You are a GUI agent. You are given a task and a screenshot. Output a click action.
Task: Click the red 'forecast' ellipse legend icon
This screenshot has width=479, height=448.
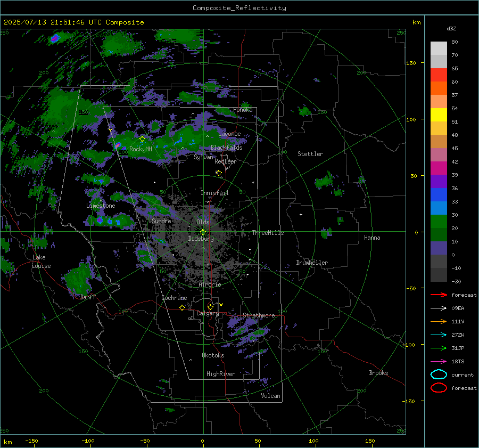point(439,388)
